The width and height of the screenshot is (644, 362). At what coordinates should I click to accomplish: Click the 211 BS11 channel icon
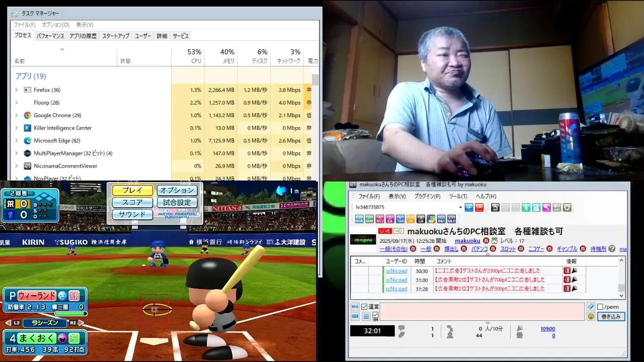click(x=452, y=219)
